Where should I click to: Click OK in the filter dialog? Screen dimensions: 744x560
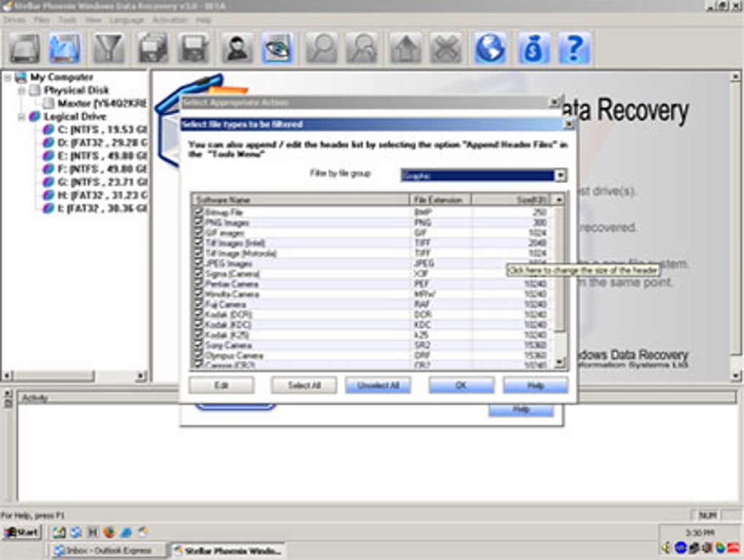coord(461,385)
